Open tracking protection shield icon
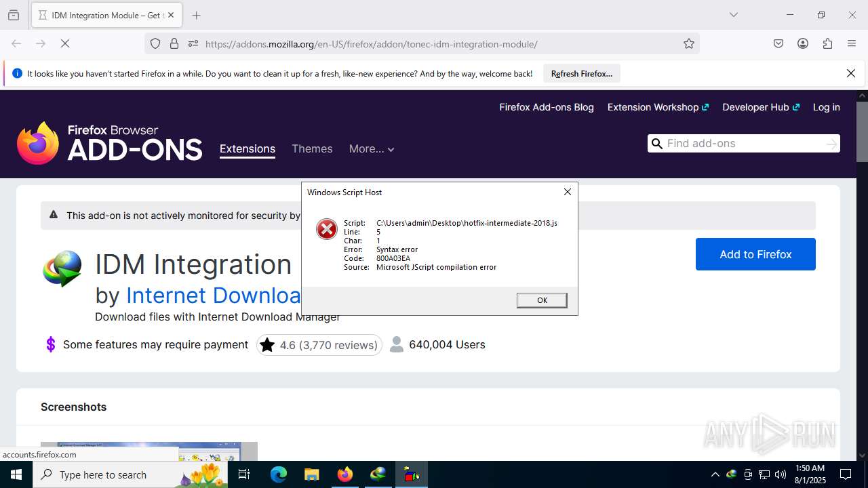This screenshot has width=868, height=488. pos(155,43)
